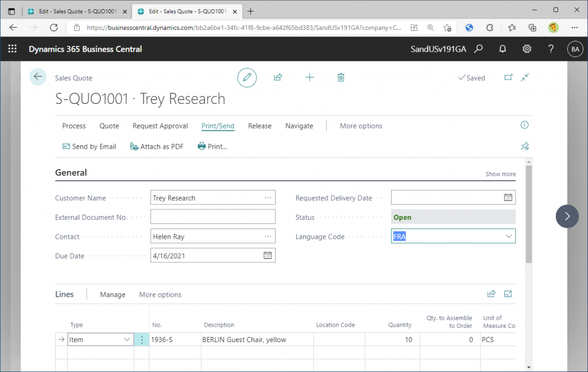Viewport: 588px width, 372px height.
Task: Click the Contact field with Helen Ray
Action: point(212,237)
